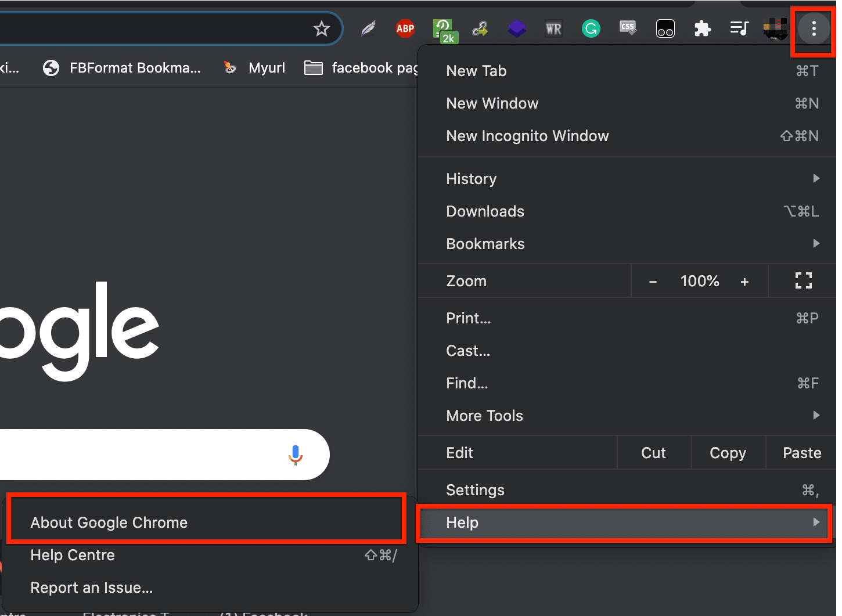Click the Paste button in Edit row

pyautogui.click(x=801, y=453)
